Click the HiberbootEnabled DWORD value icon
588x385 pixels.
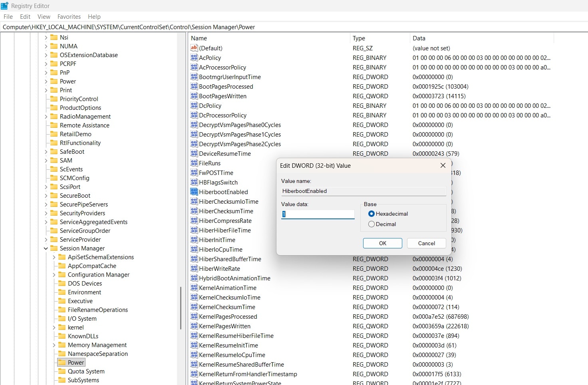[x=194, y=192]
